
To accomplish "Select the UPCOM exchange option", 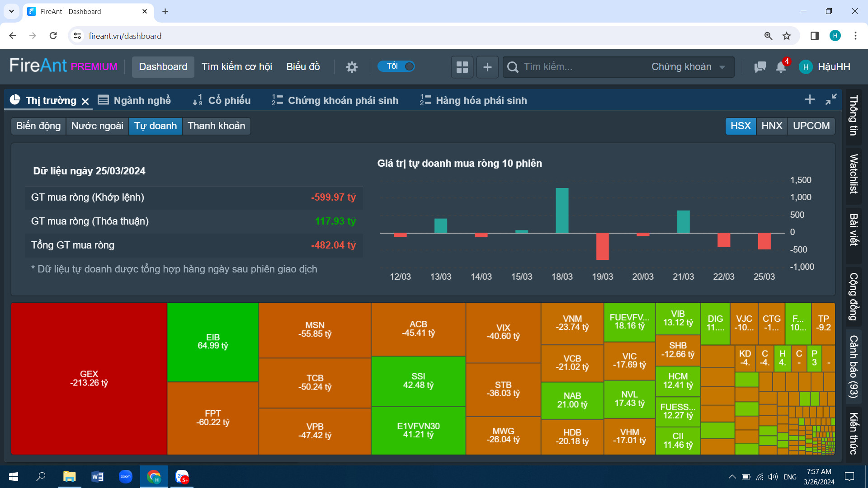I will point(811,126).
